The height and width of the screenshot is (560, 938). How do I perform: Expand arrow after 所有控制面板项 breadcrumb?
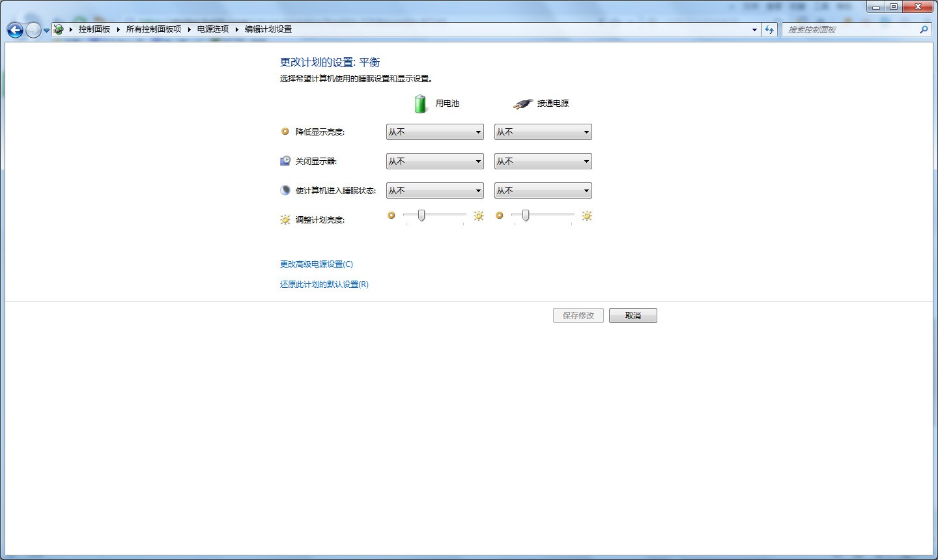pyautogui.click(x=190, y=29)
